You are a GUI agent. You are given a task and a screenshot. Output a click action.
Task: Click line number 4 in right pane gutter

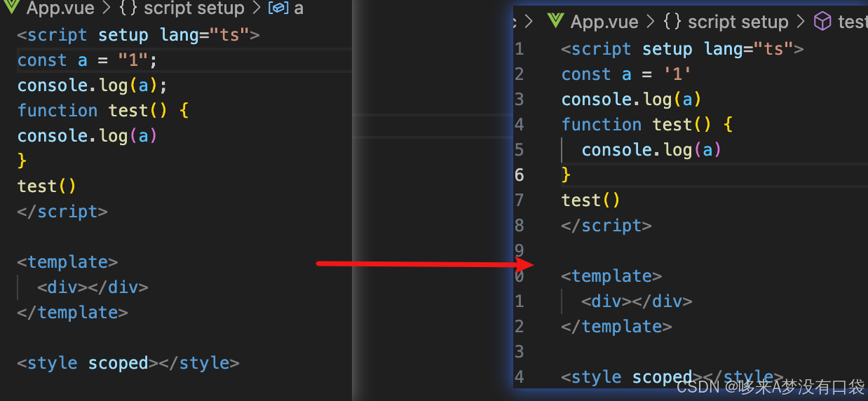[519, 125]
